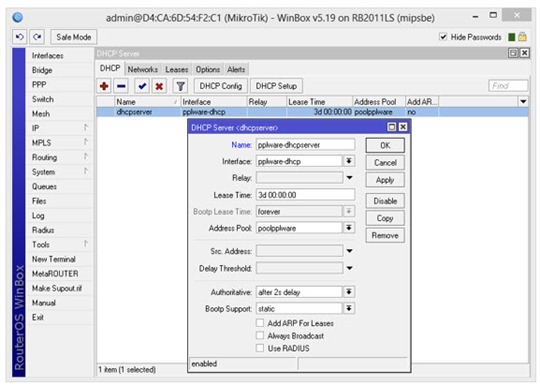This screenshot has height=386, width=540.
Task: Toggle the Safe Mode button
Action: pos(74,37)
